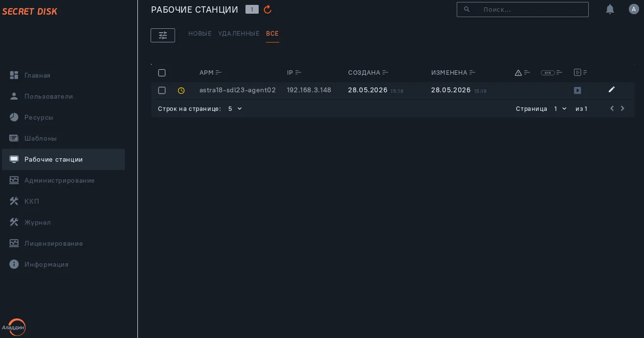Sort by the IP column
The image size is (644, 338).
tap(294, 73)
